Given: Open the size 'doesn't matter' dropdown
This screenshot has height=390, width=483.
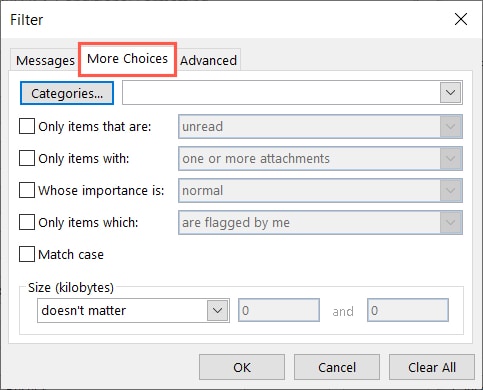Looking at the screenshot, I should coord(133,311).
